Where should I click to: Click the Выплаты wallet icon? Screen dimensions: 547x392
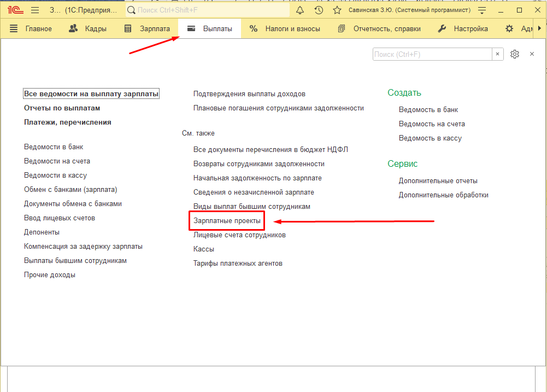click(191, 28)
